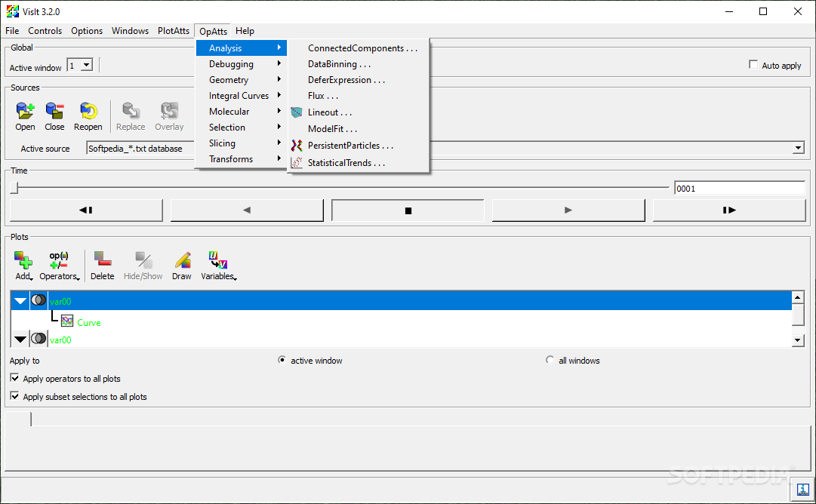
Task: Collapse the first var00 plot entry
Action: [x=20, y=300]
